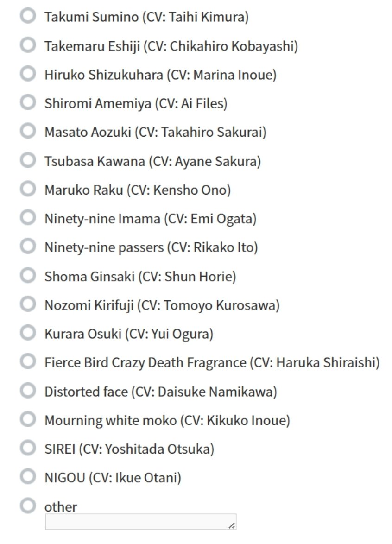Choose the Ninety-nine passers option
Viewport: 392px width, 544px height.
click(28, 247)
